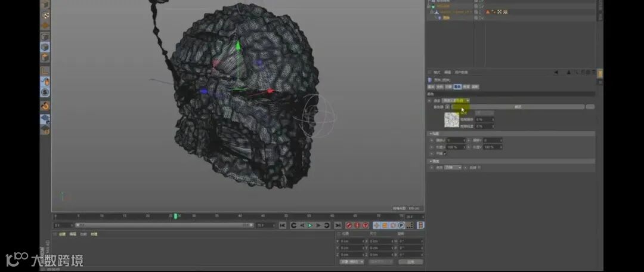Toggle the Position keyframe move icon

376,225
